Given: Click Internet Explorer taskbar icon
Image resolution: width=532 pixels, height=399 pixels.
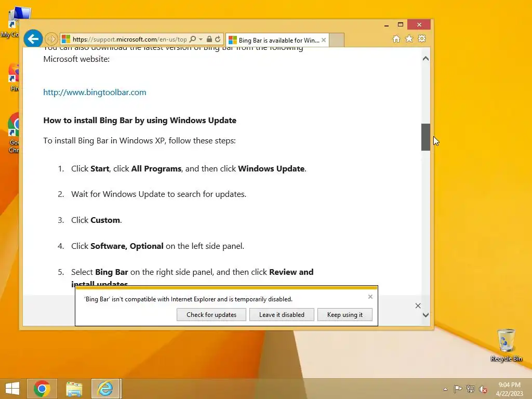Looking at the screenshot, I should [x=105, y=389].
